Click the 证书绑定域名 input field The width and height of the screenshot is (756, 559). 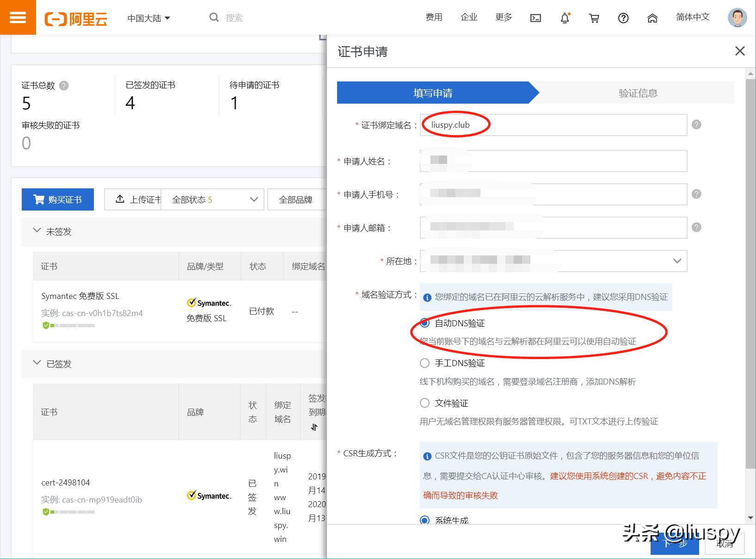553,124
